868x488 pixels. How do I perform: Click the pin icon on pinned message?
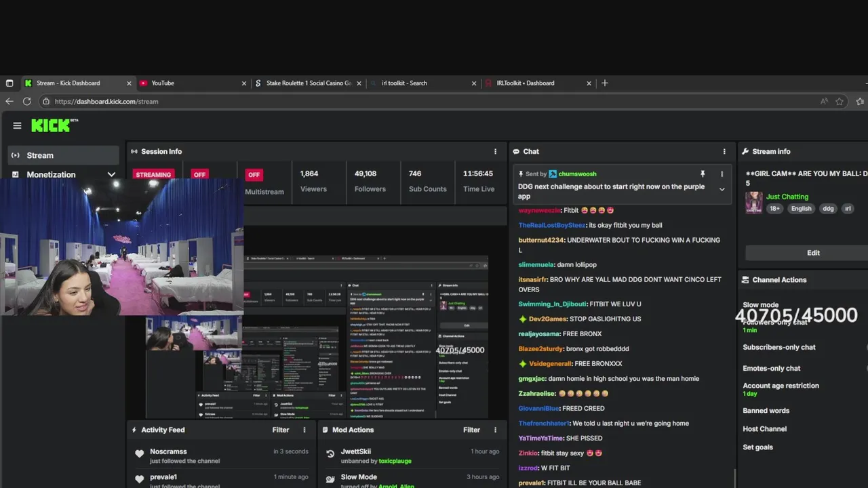click(703, 174)
